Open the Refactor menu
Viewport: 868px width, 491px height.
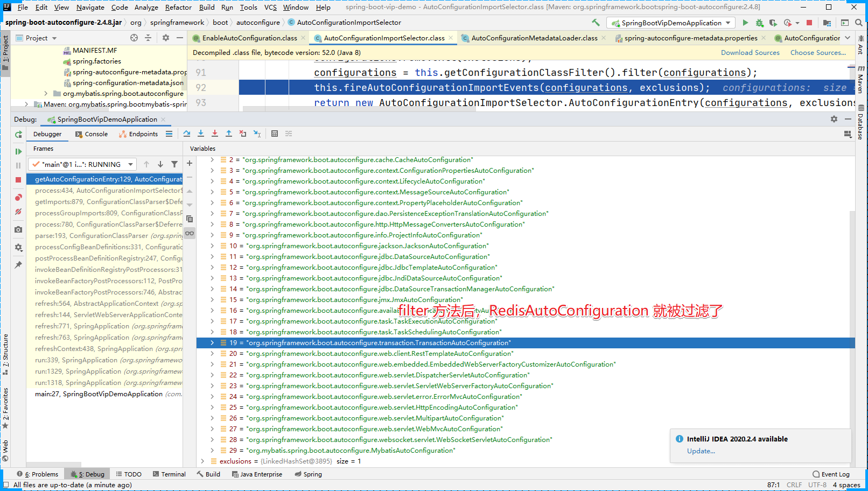click(178, 7)
